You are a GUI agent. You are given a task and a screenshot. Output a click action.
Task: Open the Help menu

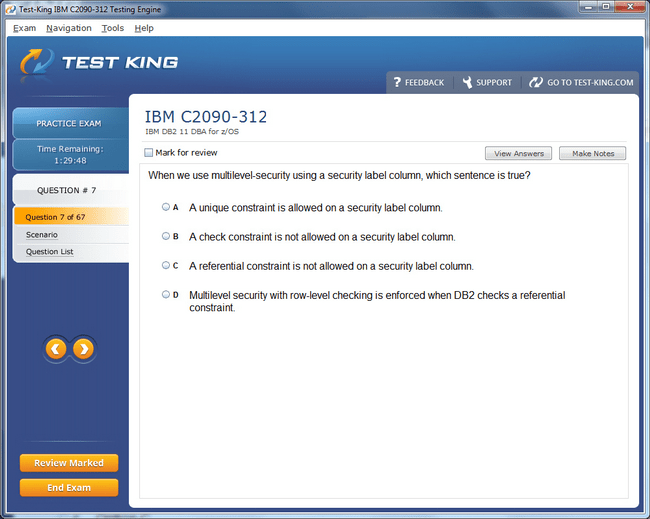[144, 28]
